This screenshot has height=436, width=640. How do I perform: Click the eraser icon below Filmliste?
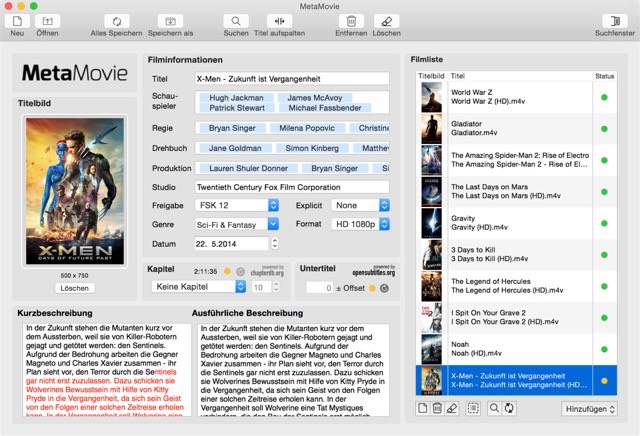coord(451,408)
